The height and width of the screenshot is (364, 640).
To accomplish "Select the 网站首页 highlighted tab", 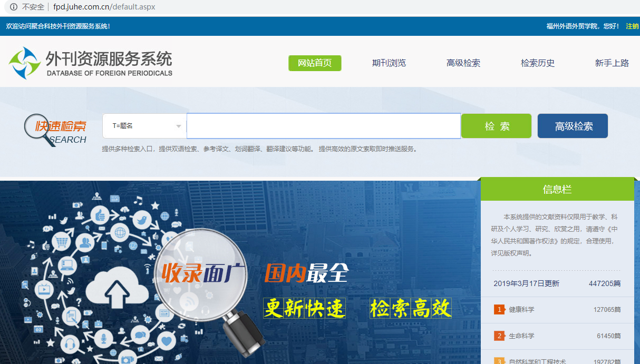I will pos(315,63).
